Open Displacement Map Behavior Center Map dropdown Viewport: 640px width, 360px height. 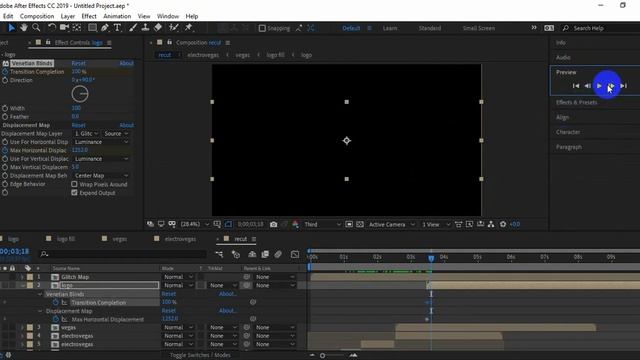tap(101, 176)
